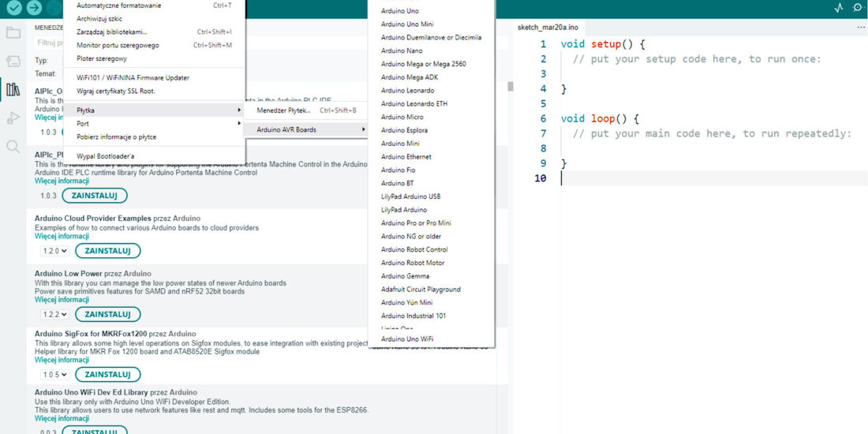Image resolution: width=868 pixels, height=434 pixels.
Task: Open Menedżer Płytek from submenu
Action: point(306,110)
